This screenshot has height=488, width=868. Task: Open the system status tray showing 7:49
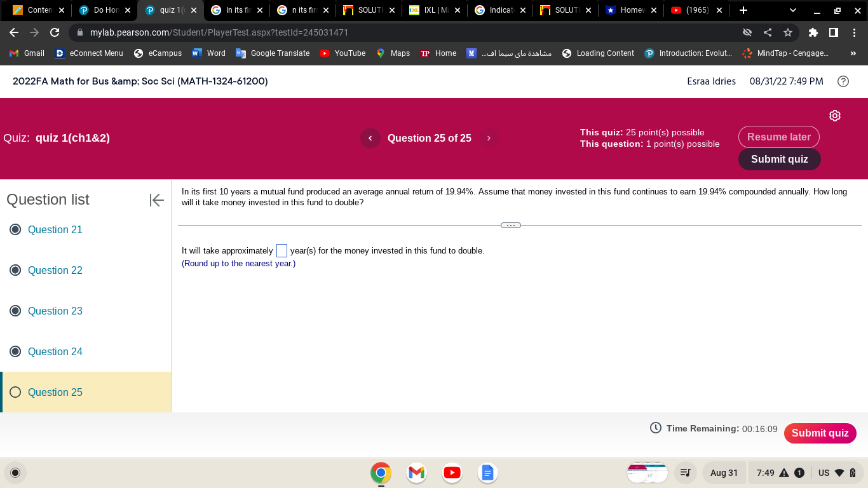(x=805, y=473)
